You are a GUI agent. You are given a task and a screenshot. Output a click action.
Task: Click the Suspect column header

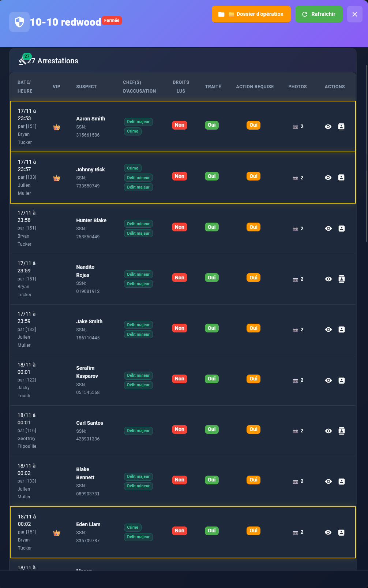pos(86,87)
